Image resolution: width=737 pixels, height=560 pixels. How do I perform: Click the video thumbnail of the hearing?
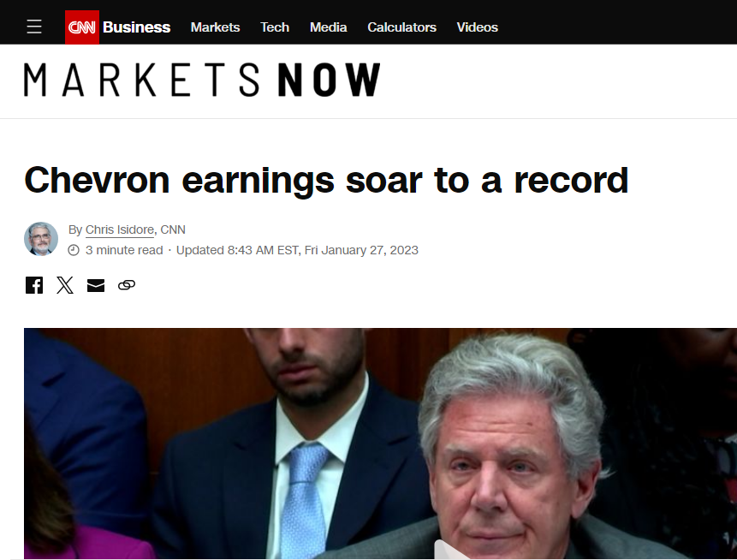[x=380, y=444]
